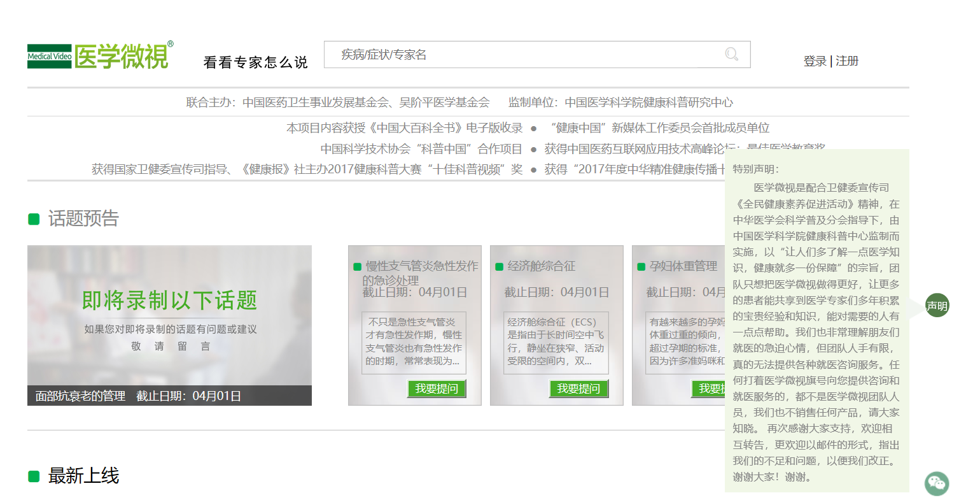Click the green marker on 慢性支气管炎急性发作 card title
Image resolution: width=980 pixels, height=500 pixels.
(357, 266)
